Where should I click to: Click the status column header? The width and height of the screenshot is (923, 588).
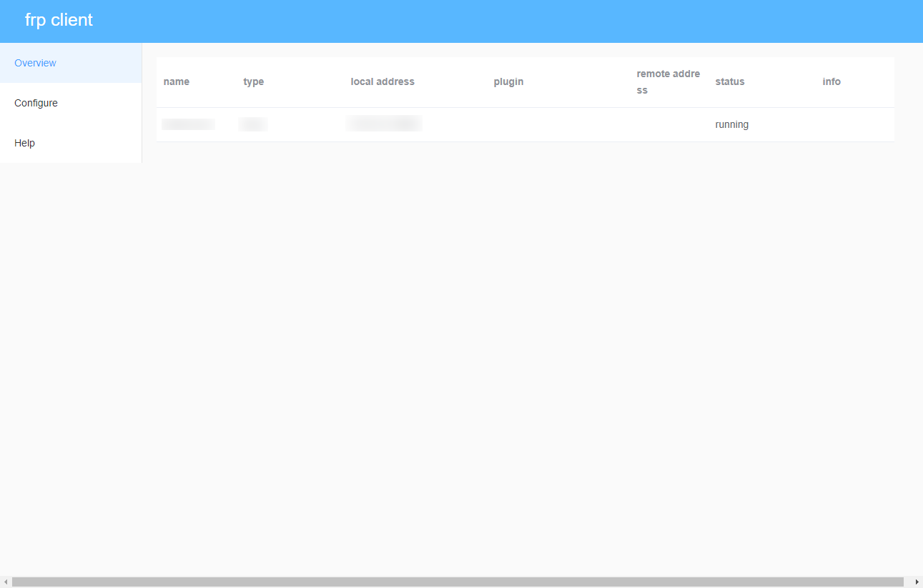pyautogui.click(x=730, y=81)
